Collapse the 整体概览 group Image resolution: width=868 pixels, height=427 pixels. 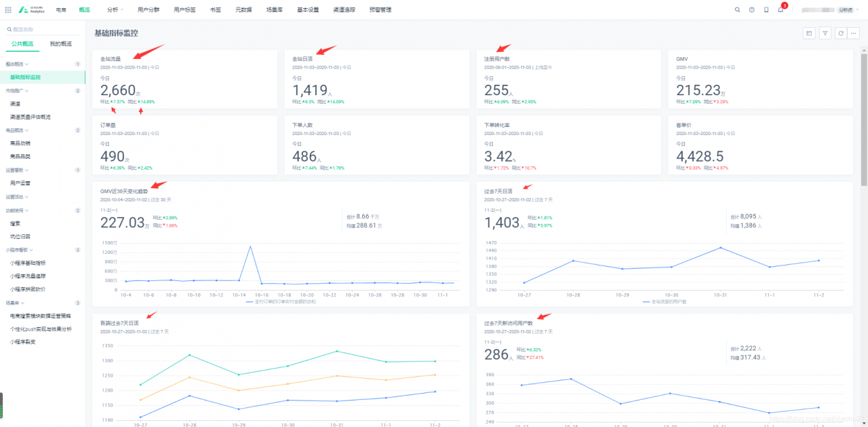pyautogui.click(x=17, y=64)
